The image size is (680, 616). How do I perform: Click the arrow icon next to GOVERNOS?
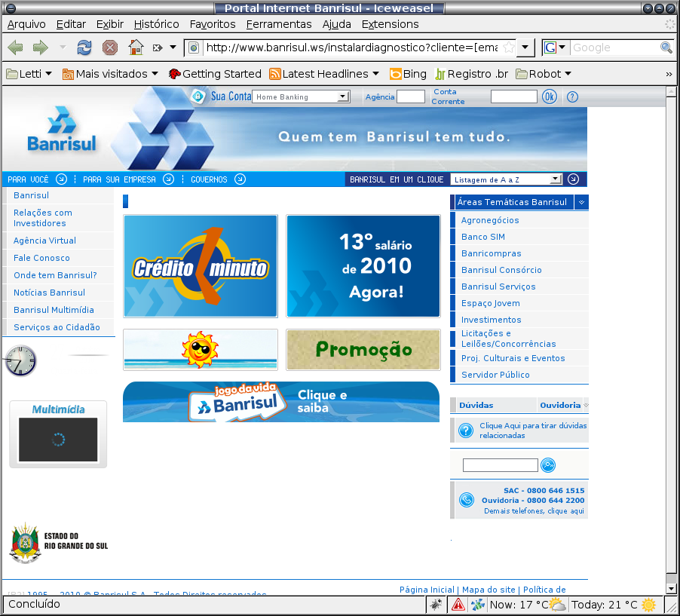click(240, 179)
